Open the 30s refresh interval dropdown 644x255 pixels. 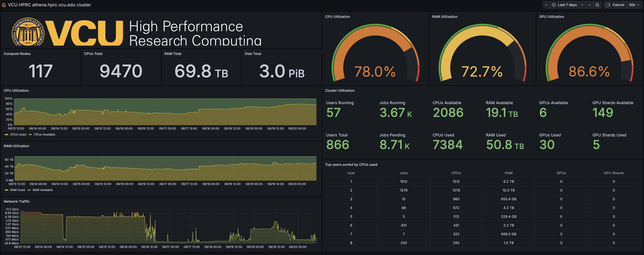(634, 5)
